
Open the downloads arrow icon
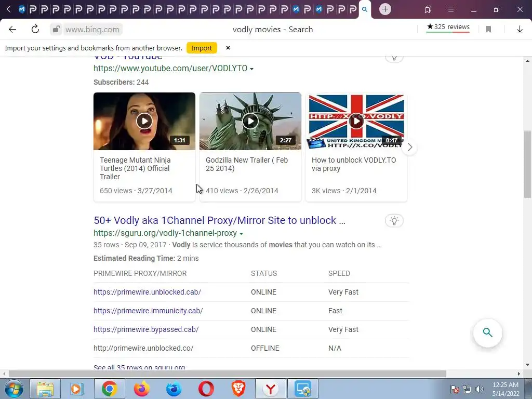[520, 30]
